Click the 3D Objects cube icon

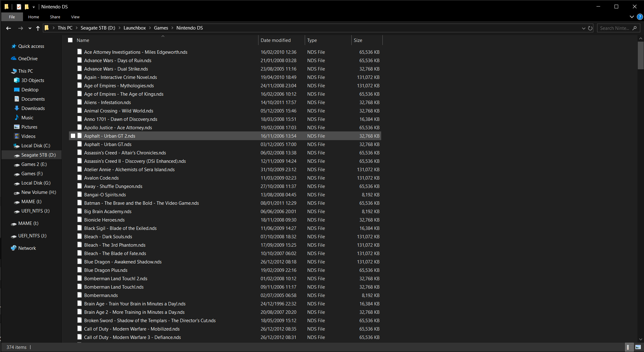pyautogui.click(x=17, y=80)
